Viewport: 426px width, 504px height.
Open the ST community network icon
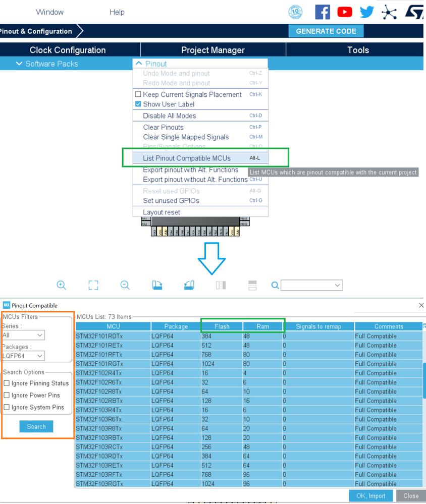(x=389, y=13)
